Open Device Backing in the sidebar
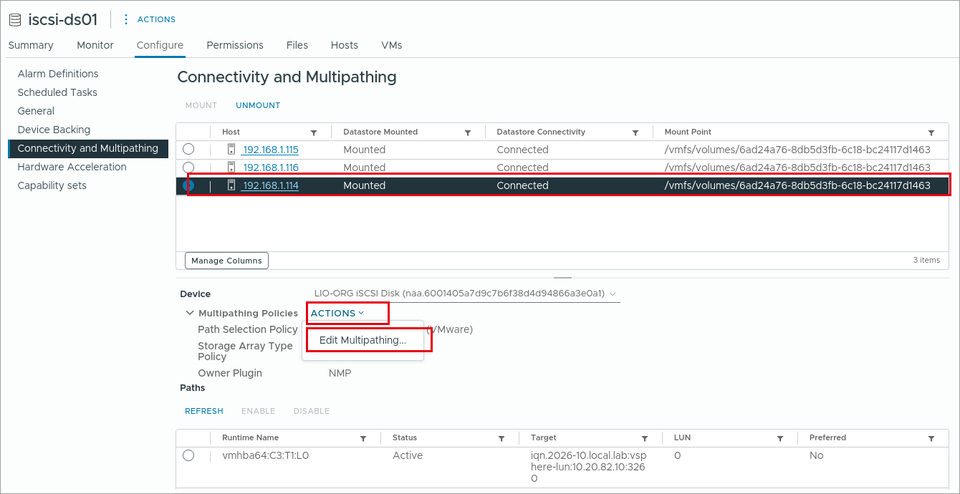 pyautogui.click(x=54, y=130)
